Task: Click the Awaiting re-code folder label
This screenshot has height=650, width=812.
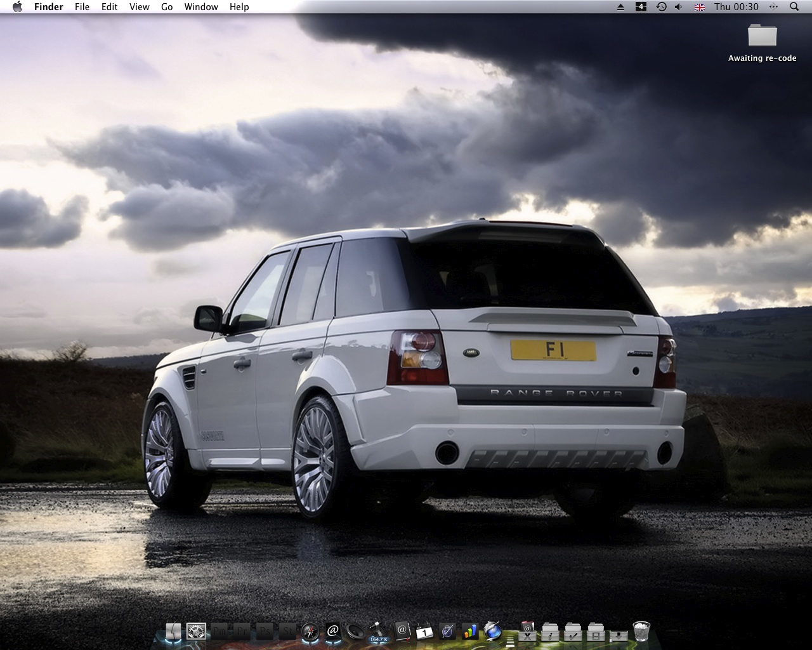Action: point(762,58)
